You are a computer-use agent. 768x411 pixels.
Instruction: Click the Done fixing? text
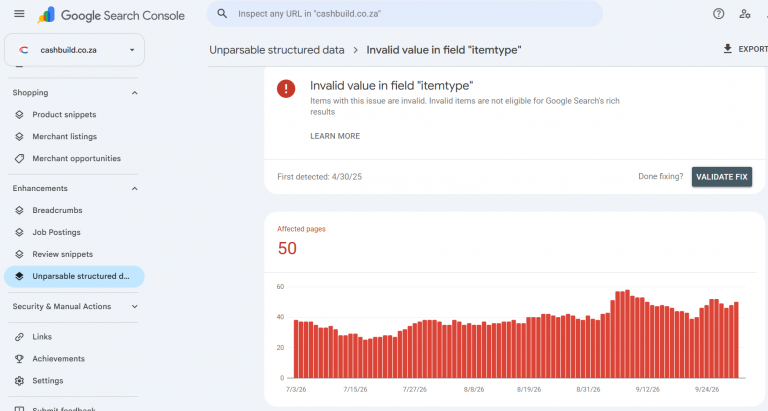pyautogui.click(x=661, y=176)
